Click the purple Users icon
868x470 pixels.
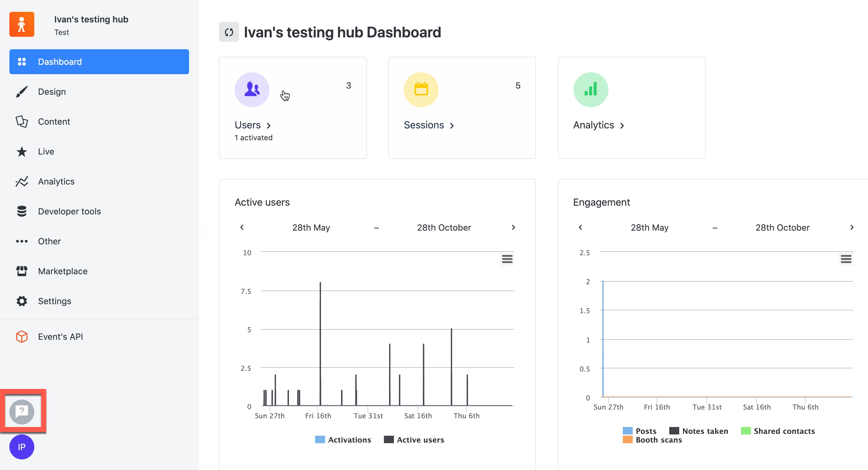tap(252, 89)
